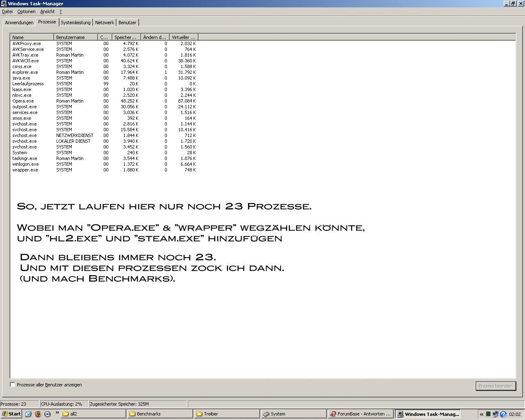The width and height of the screenshot is (525, 420).
Task: Select the smss.exe process row
Action: [x=104, y=118]
